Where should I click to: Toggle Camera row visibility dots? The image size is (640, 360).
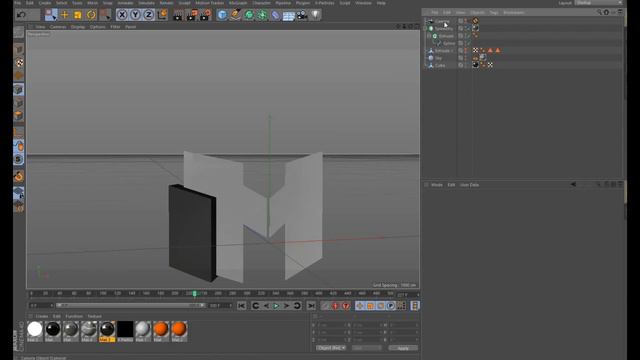point(466,21)
